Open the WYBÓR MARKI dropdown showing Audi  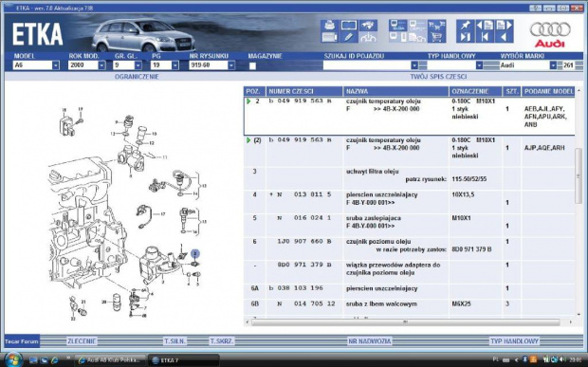553,65
